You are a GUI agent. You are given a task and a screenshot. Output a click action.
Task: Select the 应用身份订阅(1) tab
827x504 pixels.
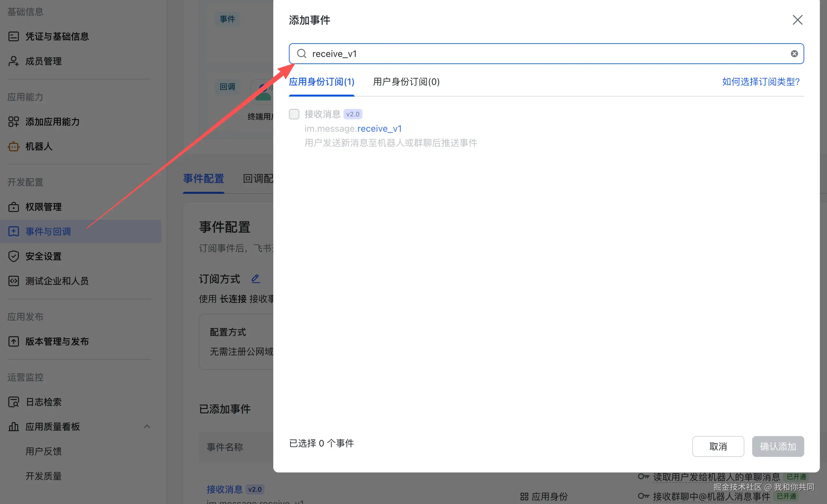pyautogui.click(x=321, y=82)
